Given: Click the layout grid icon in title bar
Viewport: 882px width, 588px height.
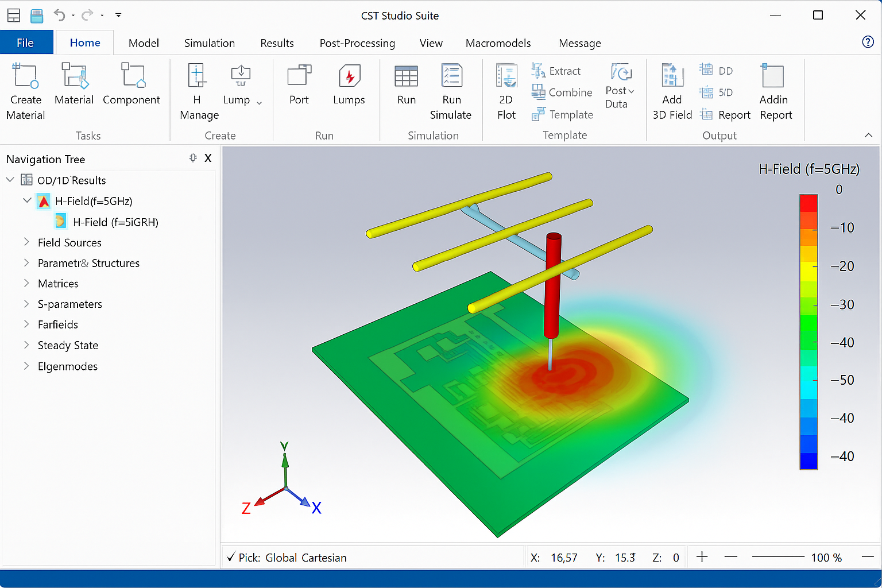Looking at the screenshot, I should tap(13, 16).
